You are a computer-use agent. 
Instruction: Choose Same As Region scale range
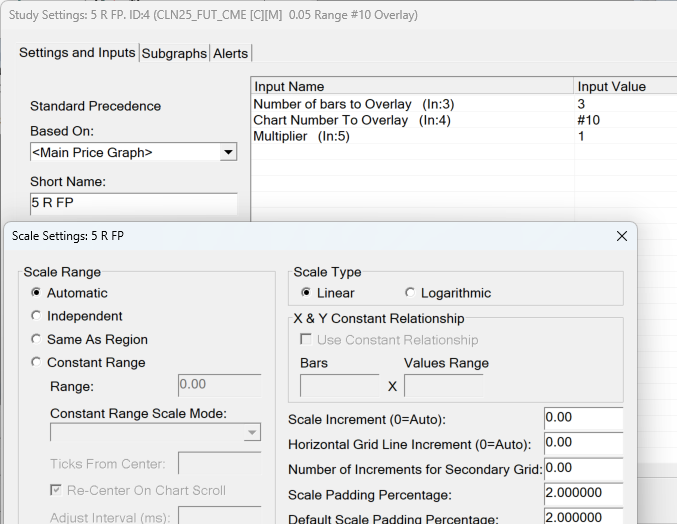pos(37,339)
